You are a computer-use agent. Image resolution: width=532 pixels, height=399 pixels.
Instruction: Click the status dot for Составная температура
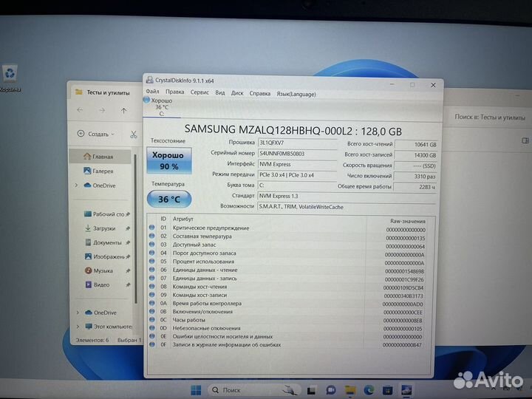(151, 236)
